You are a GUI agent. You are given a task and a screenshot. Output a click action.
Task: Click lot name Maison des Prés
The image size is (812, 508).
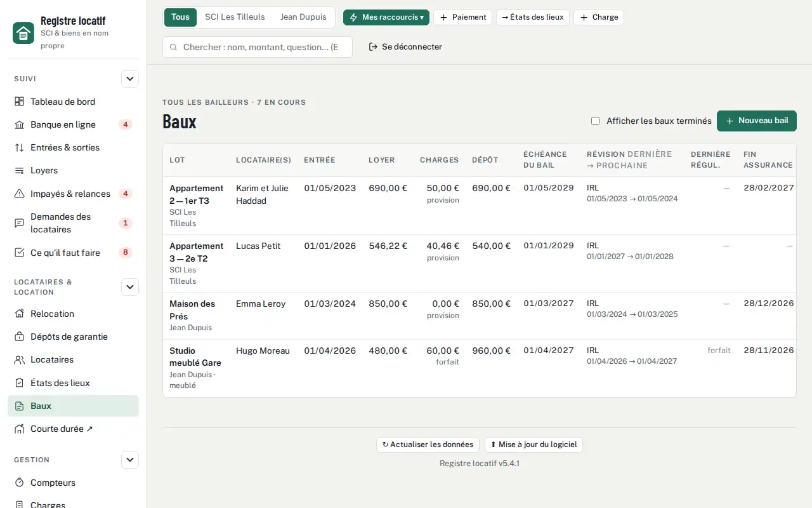193,310
